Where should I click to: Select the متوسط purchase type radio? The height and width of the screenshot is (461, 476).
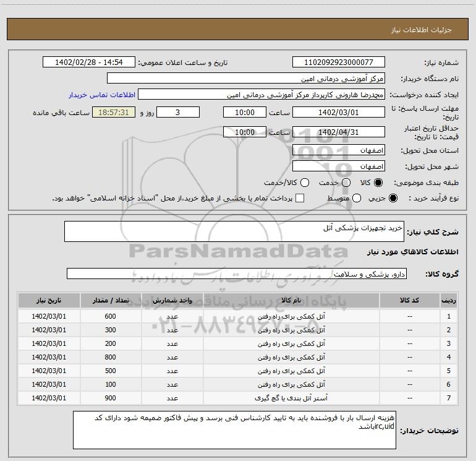click(357, 198)
